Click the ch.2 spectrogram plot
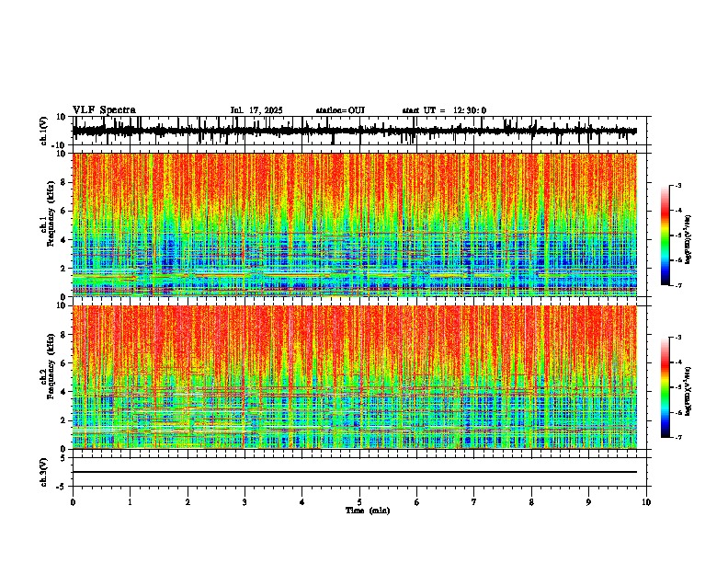 pyautogui.click(x=355, y=377)
